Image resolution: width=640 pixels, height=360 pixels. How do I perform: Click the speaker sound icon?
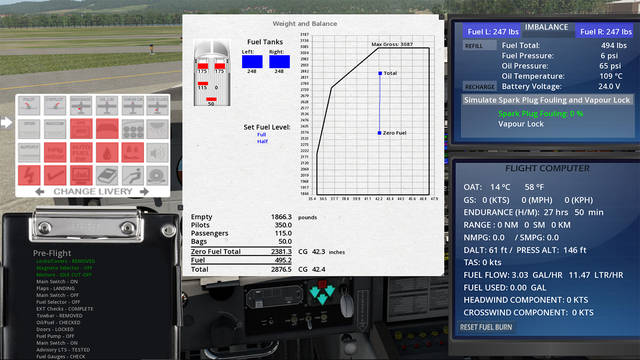[x=158, y=152]
